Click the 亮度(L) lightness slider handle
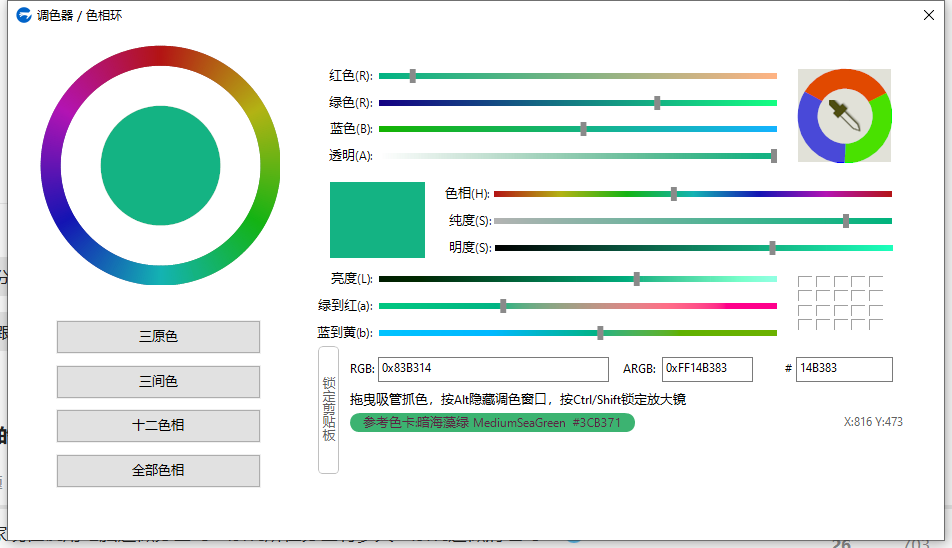The image size is (952, 548). [636, 279]
